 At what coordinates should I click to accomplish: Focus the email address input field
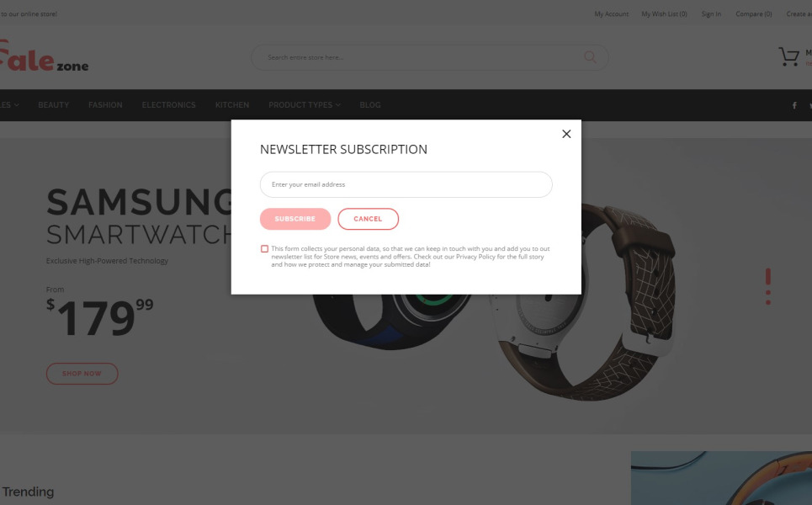coord(406,184)
